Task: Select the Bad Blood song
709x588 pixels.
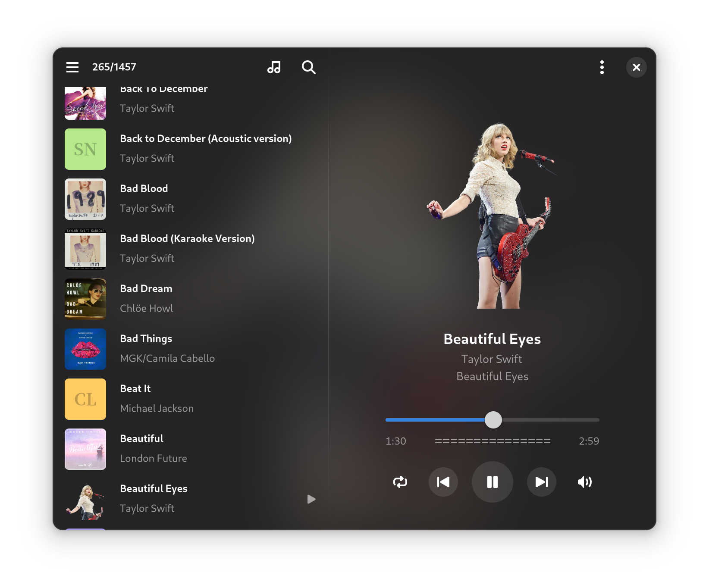Action: (x=191, y=199)
